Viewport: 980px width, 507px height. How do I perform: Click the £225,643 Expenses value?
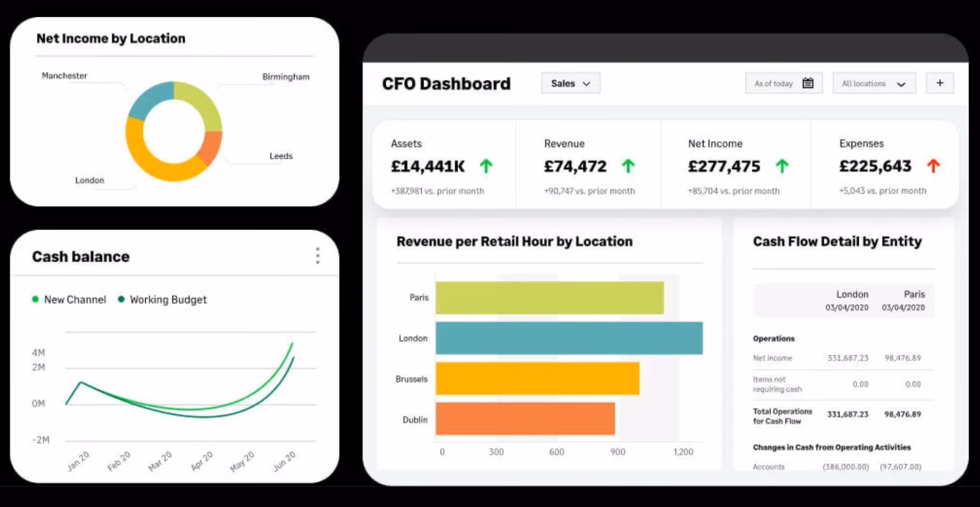[875, 166]
